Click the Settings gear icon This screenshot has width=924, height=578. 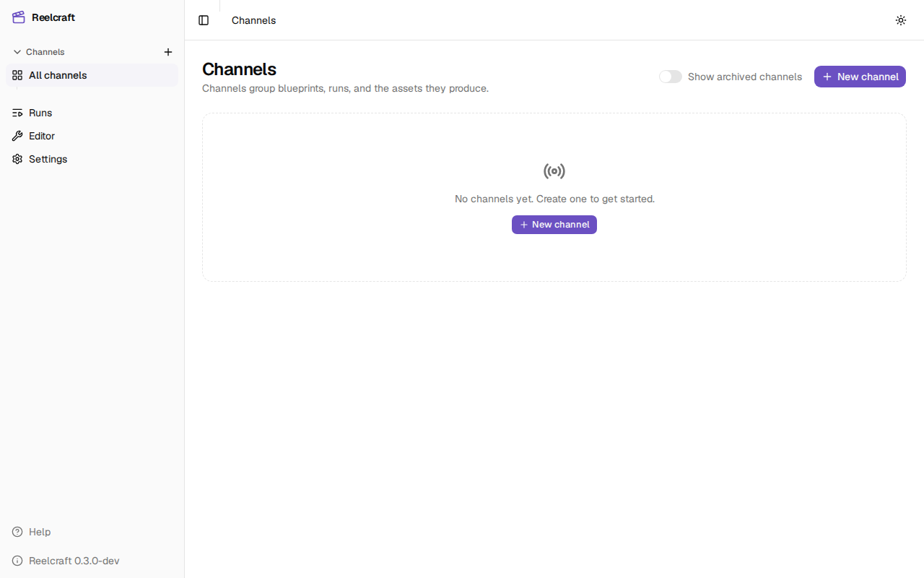click(x=17, y=159)
